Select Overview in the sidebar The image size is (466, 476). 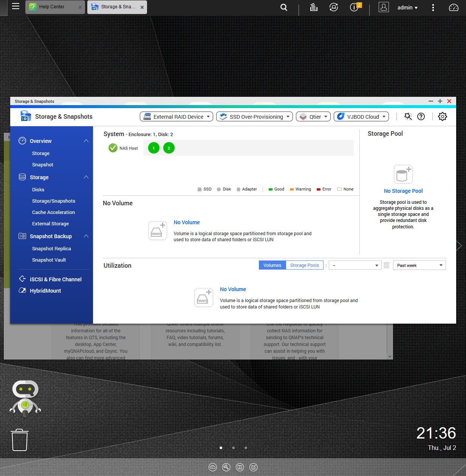[40, 141]
